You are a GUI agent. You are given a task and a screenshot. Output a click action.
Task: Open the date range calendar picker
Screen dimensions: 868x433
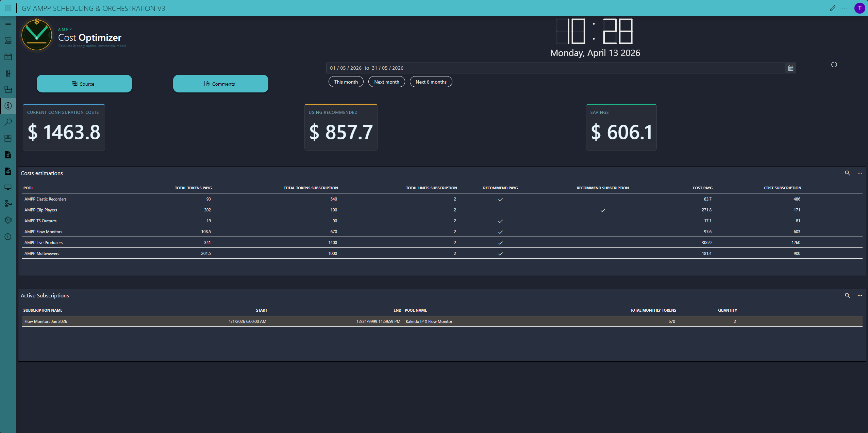(790, 68)
